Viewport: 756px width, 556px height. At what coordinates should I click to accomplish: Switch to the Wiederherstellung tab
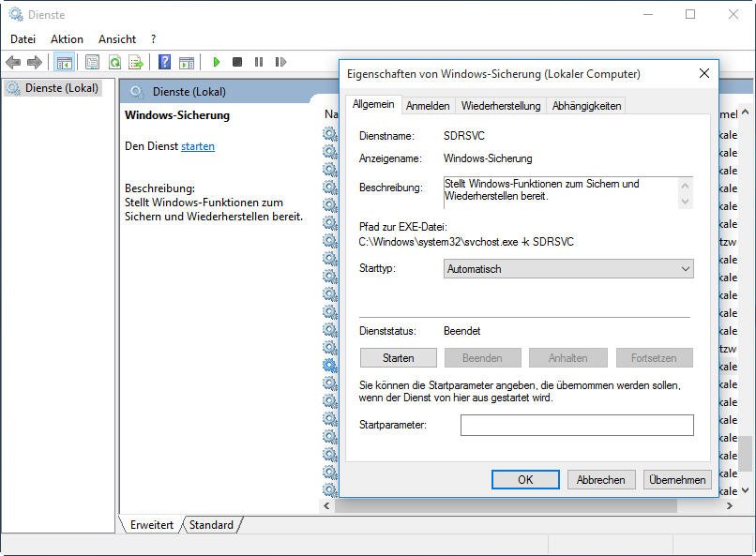[501, 106]
